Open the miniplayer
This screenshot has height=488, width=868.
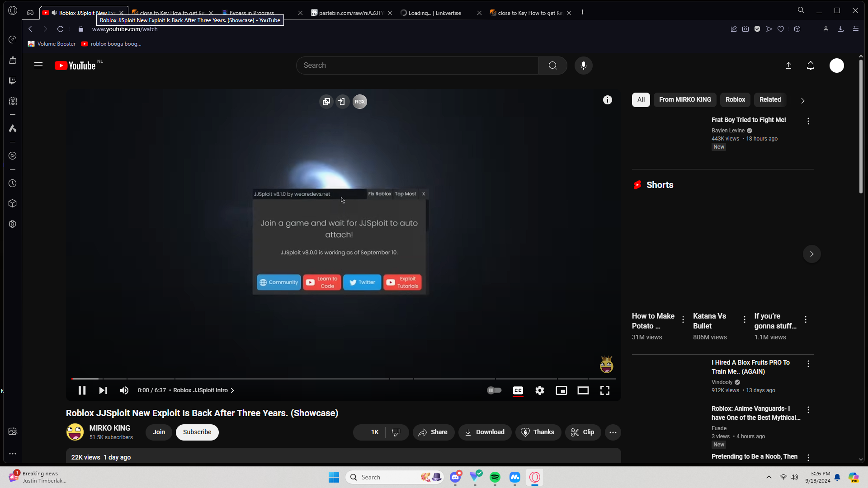(561, 390)
